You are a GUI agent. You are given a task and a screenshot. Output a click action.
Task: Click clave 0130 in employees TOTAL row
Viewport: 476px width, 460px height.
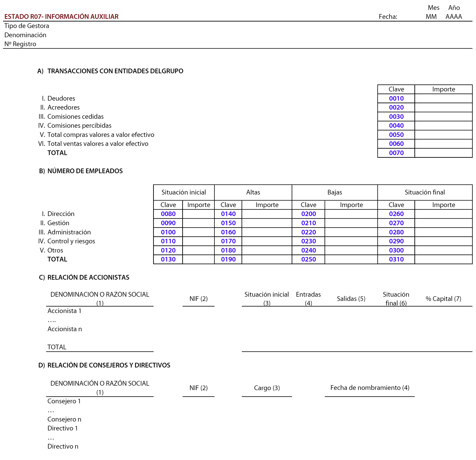(168, 259)
